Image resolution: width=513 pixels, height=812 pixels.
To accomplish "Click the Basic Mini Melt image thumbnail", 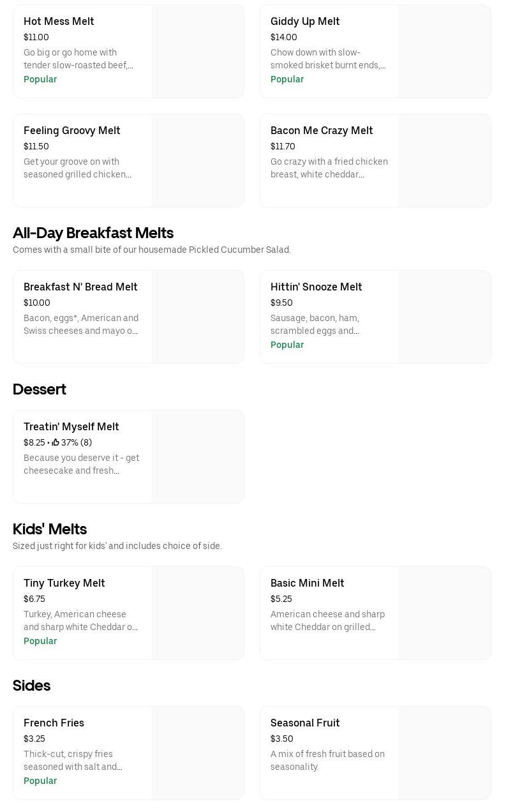I will coord(444,613).
